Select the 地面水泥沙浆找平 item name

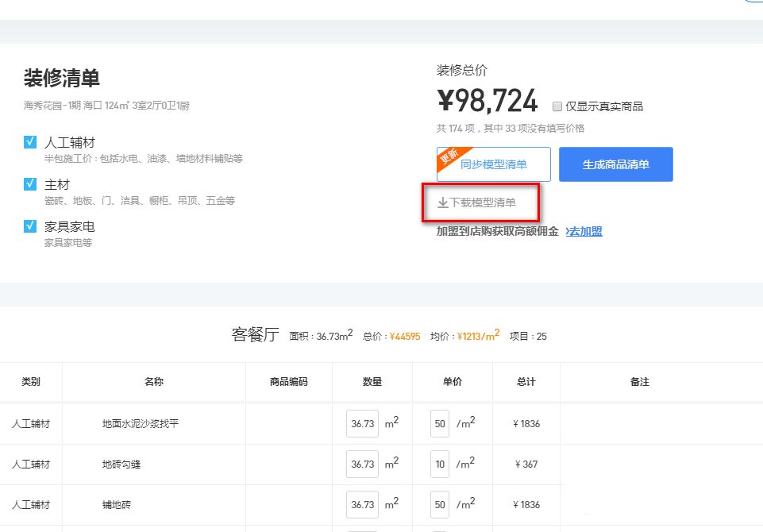point(141,423)
